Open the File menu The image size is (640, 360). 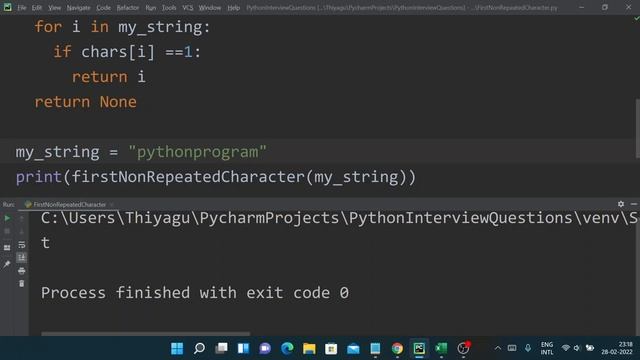point(21,8)
